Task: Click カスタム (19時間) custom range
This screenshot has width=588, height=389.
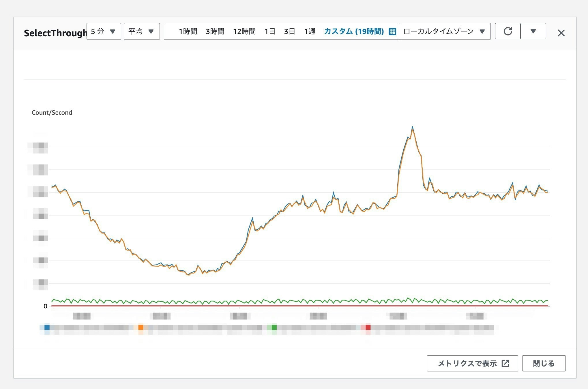Action: click(x=354, y=31)
